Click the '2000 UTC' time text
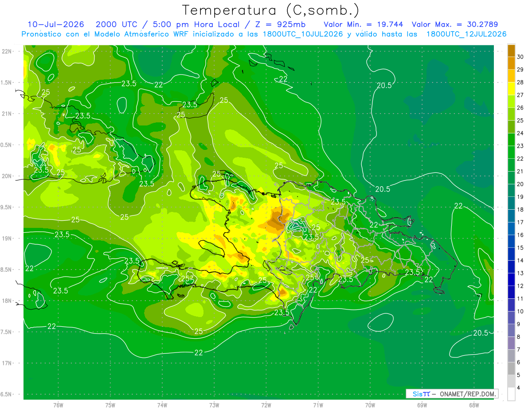532x411 pixels. (116, 24)
